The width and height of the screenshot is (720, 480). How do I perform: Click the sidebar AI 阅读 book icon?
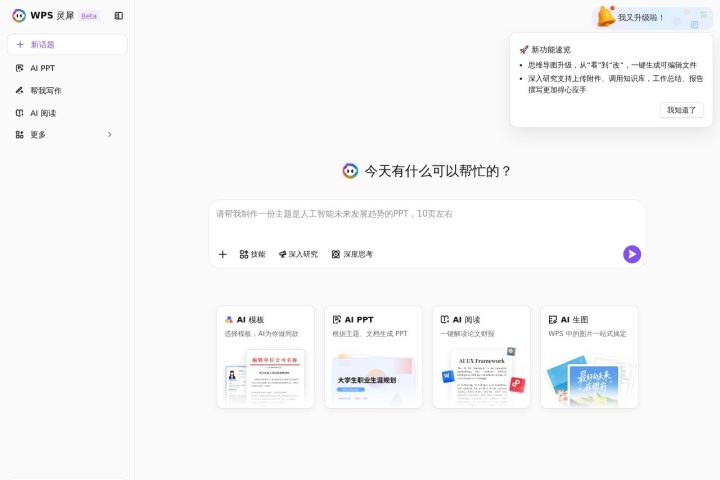[x=19, y=113]
